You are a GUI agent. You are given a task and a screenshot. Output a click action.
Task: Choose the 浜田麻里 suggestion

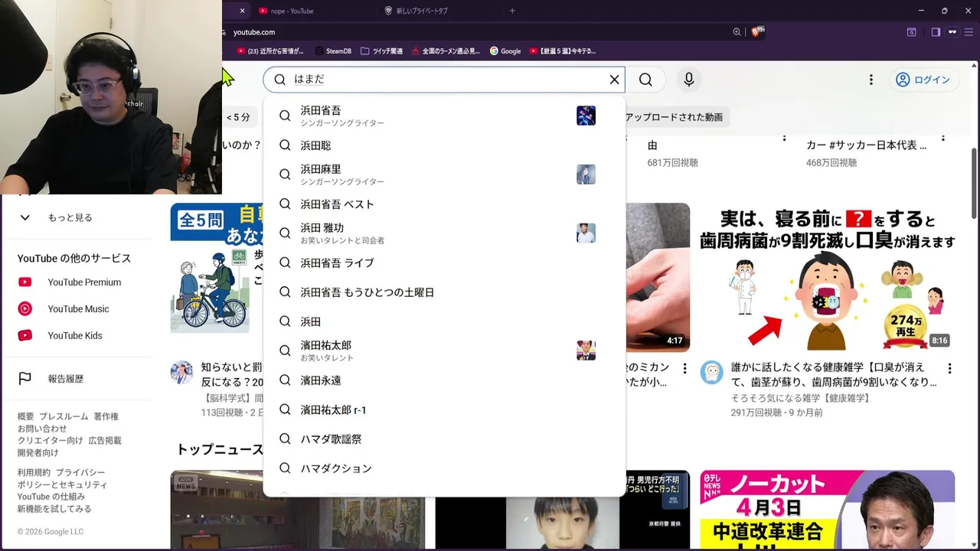point(444,174)
